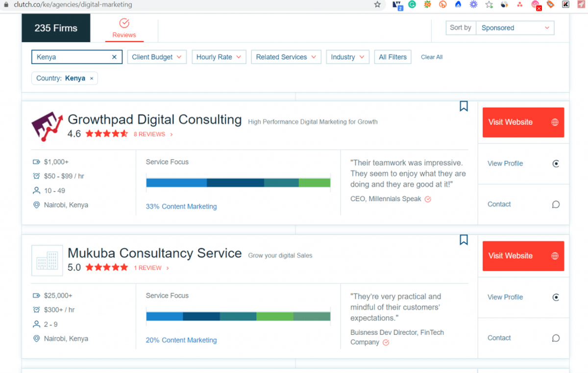Clear the Kenya location search field
This screenshot has width=588, height=373.
[x=114, y=57]
